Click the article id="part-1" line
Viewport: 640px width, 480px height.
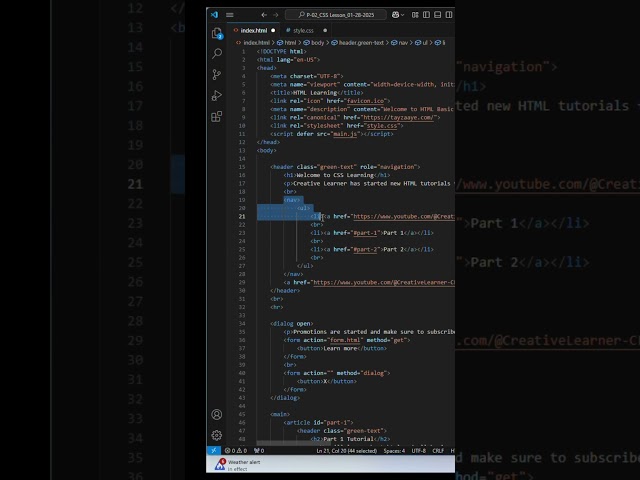(x=318, y=422)
